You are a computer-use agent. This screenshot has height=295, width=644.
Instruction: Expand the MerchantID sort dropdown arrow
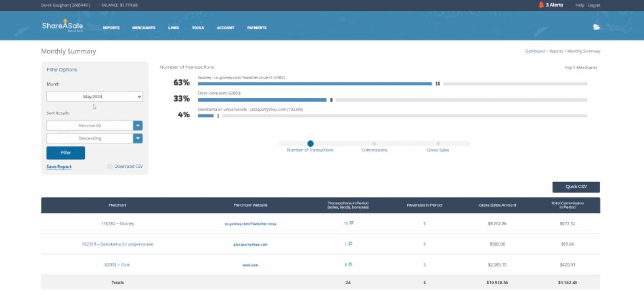138,125
